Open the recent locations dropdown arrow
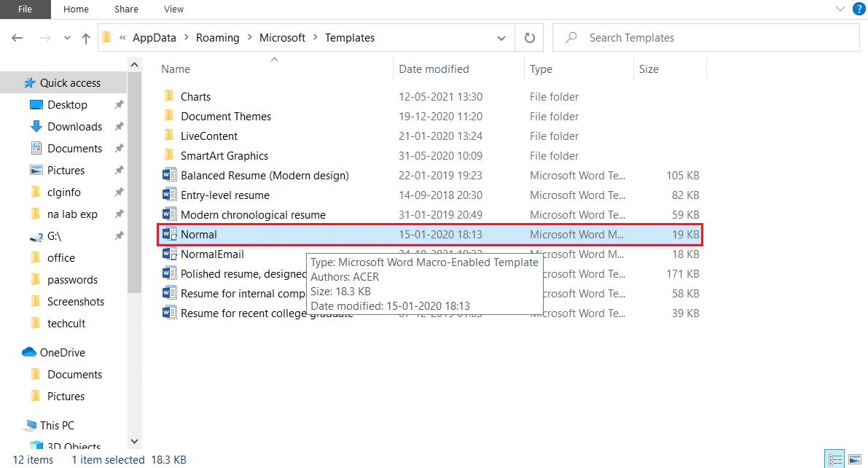This screenshot has width=868, height=468. coord(67,38)
